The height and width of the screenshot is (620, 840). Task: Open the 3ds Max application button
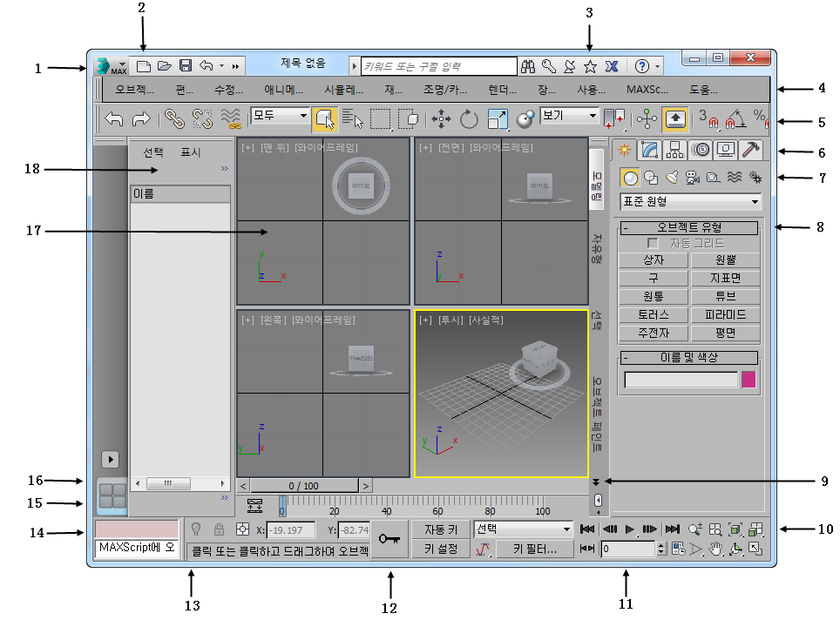pos(112,66)
